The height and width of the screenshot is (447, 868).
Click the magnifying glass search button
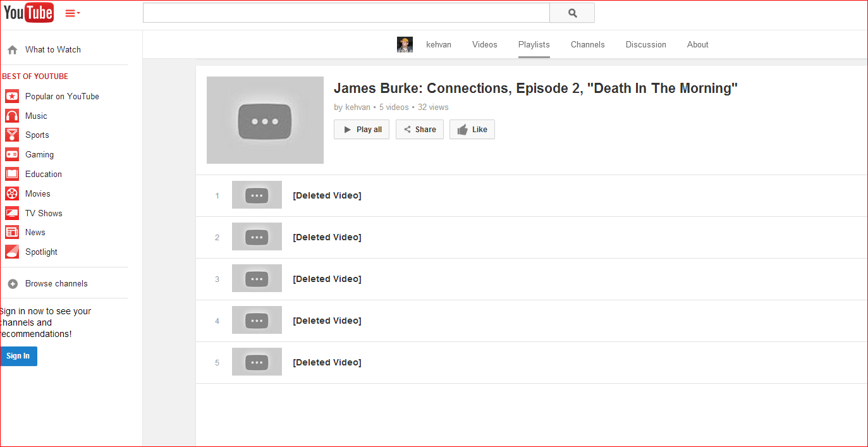[572, 13]
